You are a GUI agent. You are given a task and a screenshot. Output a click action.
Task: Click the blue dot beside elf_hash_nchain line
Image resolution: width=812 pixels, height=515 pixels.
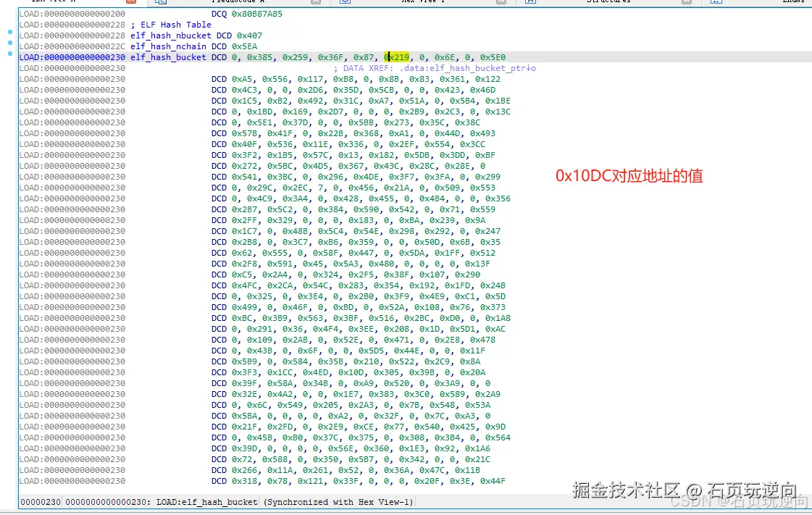pyautogui.click(x=10, y=43)
